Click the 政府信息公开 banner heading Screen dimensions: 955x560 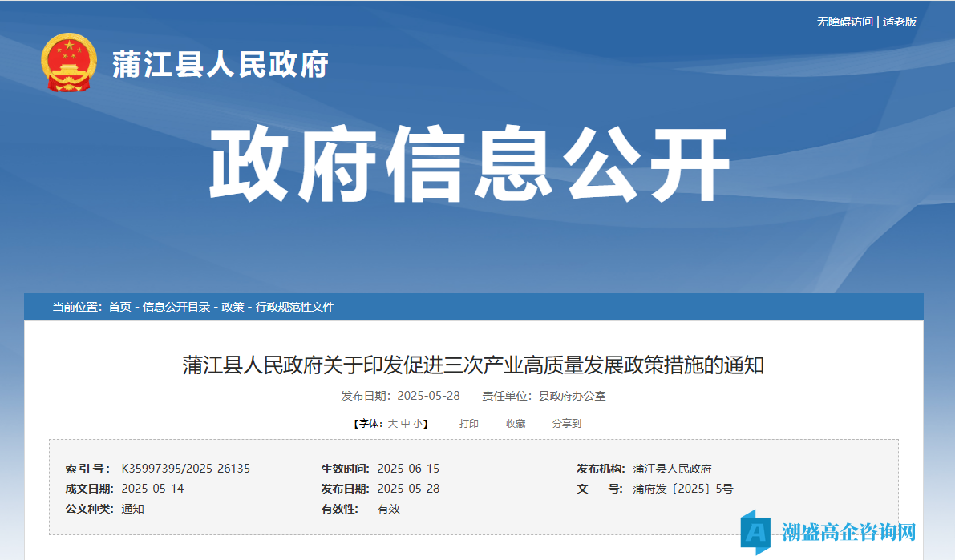click(x=469, y=164)
